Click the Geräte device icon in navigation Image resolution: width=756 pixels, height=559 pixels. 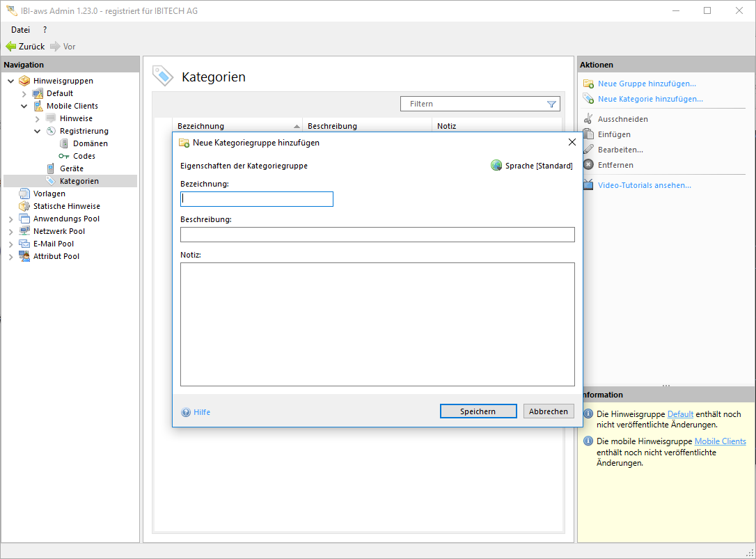[51, 168]
